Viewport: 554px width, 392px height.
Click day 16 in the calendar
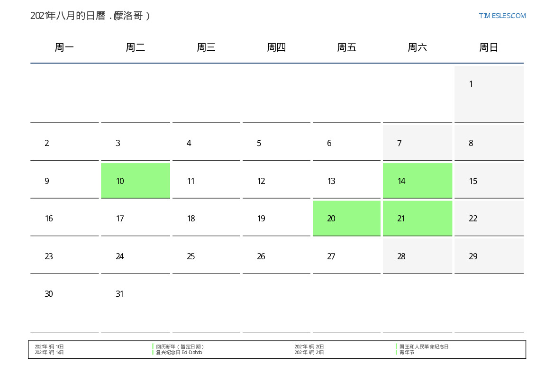[x=64, y=218]
